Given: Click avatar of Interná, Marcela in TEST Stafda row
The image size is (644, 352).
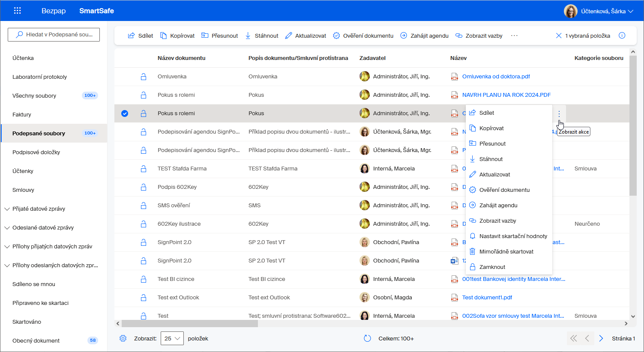Looking at the screenshot, I should (x=365, y=169).
